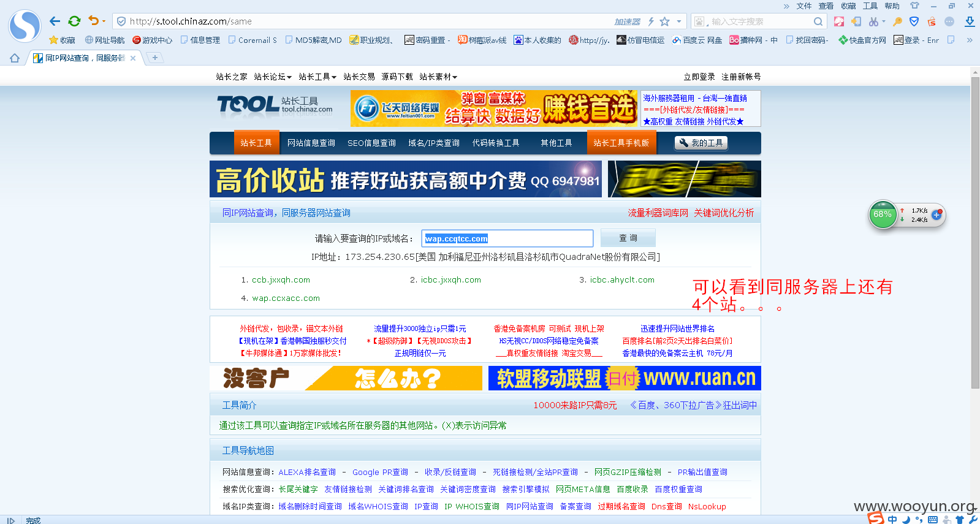The height and width of the screenshot is (524, 980).
Task: Open the grey more-extensions bubble icon
Action: [x=949, y=21]
